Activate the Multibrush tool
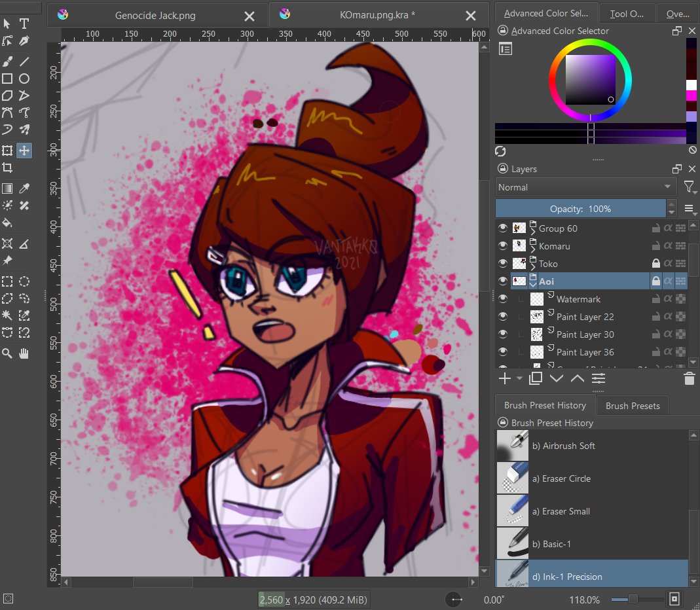The width and height of the screenshot is (700, 610). point(24,130)
